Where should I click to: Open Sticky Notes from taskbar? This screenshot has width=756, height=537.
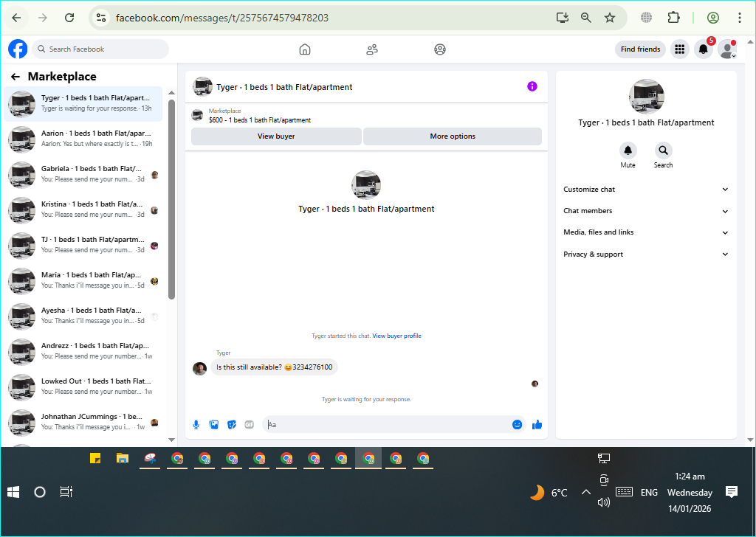pyautogui.click(x=95, y=458)
